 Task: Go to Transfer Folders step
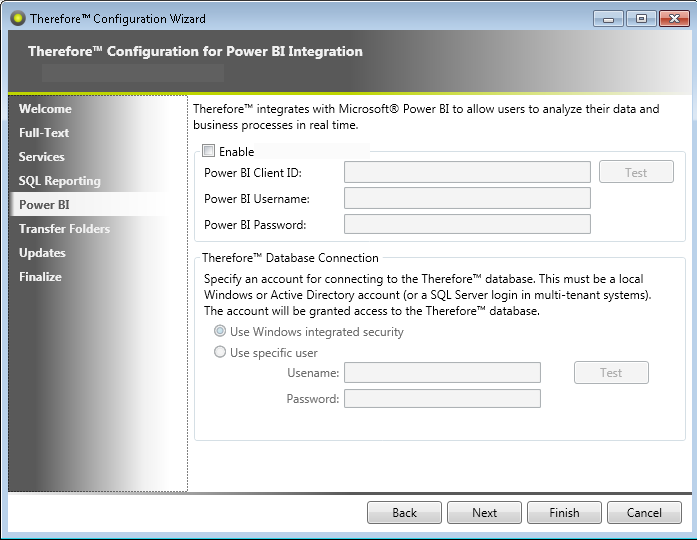(64, 229)
